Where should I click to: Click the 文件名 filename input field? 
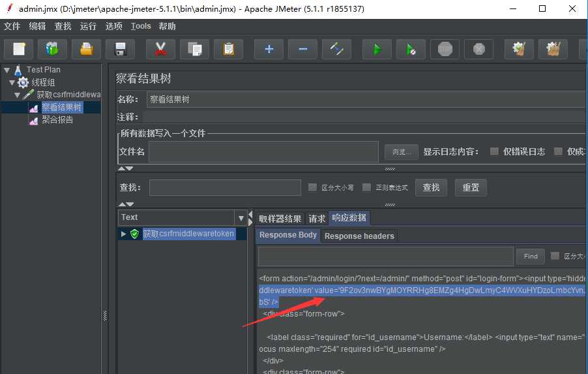coord(263,151)
